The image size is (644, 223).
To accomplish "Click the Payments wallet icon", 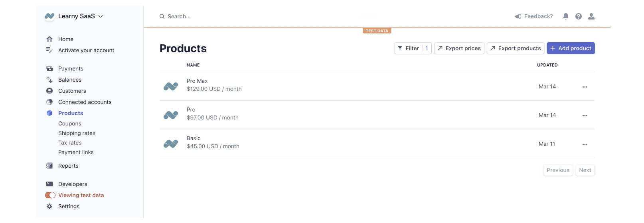I will (x=49, y=68).
